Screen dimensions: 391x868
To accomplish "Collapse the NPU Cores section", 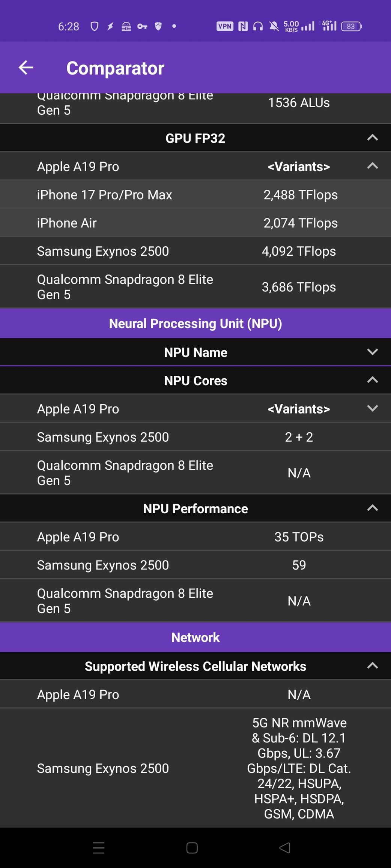I will [x=372, y=380].
